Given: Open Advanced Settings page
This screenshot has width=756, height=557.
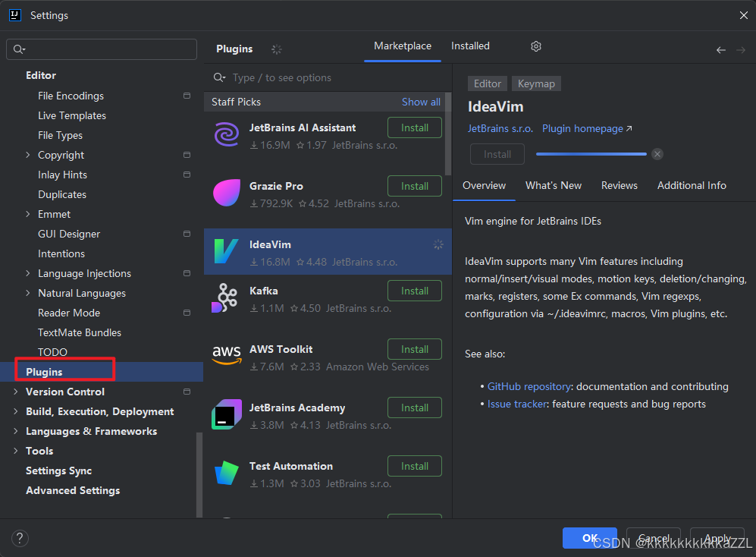Looking at the screenshot, I should click(73, 490).
